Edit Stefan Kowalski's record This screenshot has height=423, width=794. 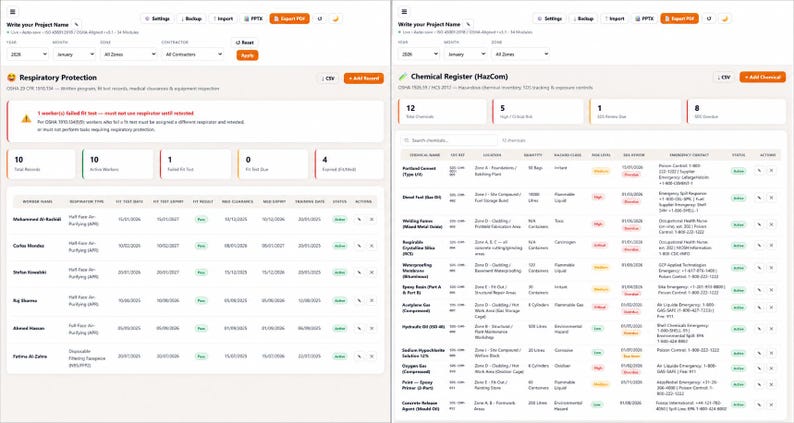coord(359,273)
